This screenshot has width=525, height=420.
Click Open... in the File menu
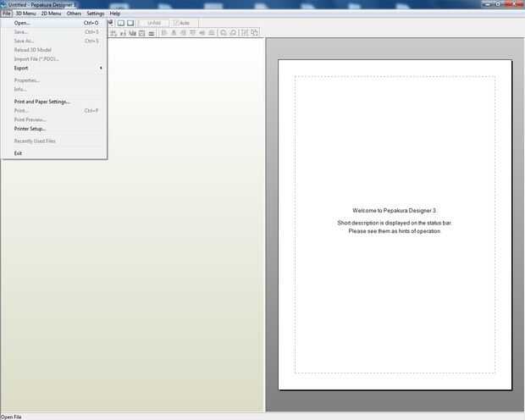pos(54,23)
